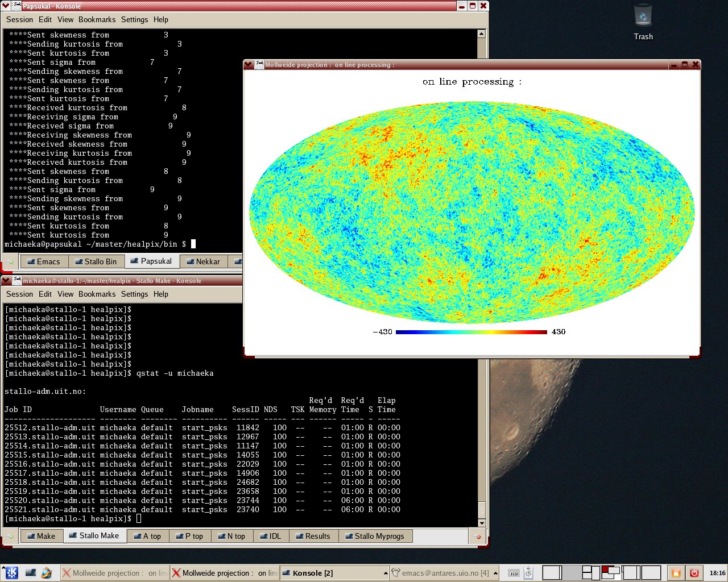The width and height of the screenshot is (728, 582).
Task: Switch to N top session tab
Action: click(x=232, y=536)
